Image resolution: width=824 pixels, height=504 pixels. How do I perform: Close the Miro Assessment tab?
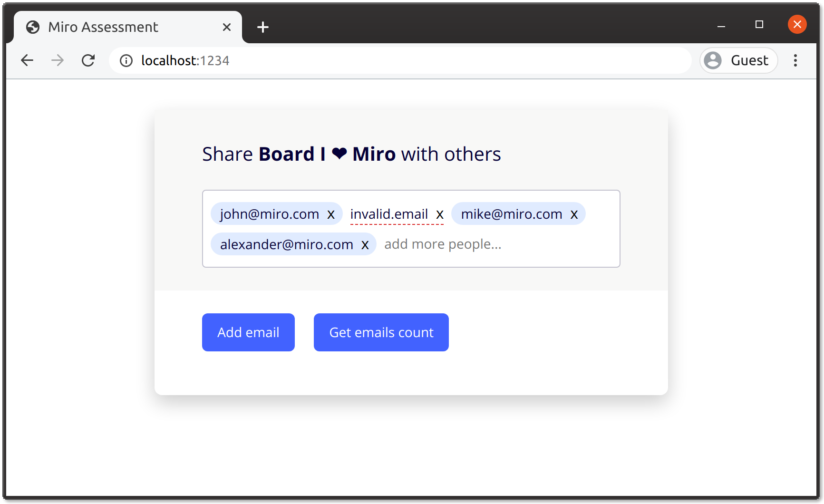point(227,27)
